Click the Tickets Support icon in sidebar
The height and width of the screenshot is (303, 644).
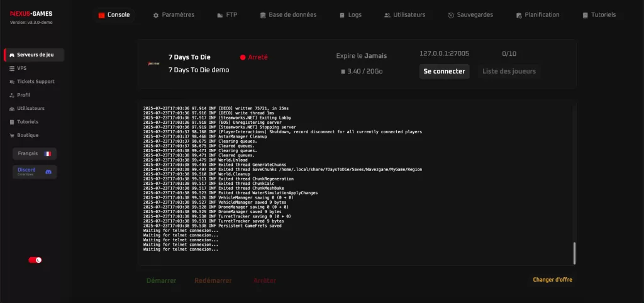(12, 82)
